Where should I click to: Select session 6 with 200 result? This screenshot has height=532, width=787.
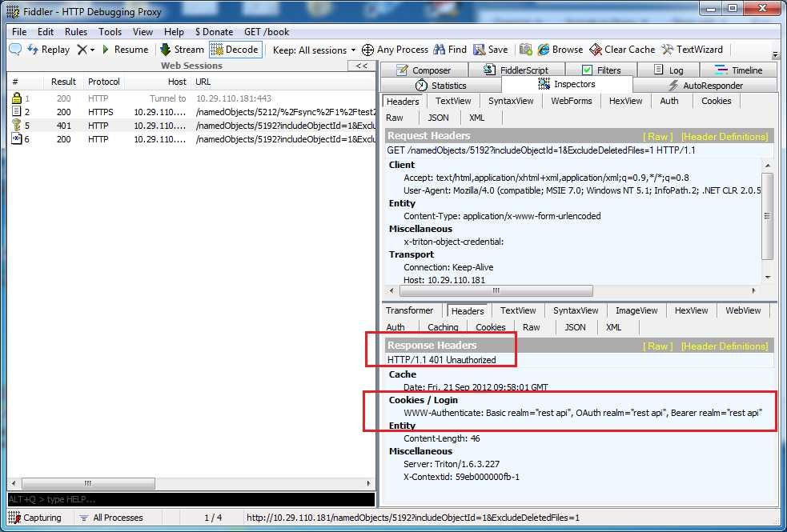tap(191, 139)
